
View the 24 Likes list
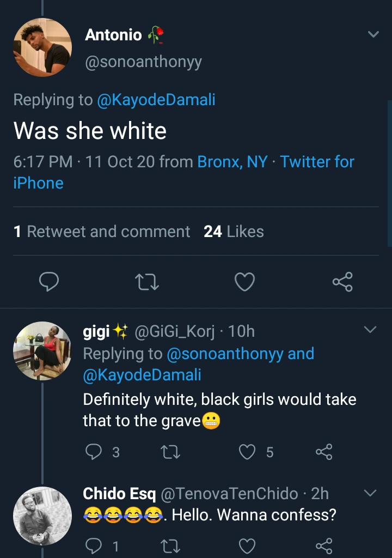(234, 232)
